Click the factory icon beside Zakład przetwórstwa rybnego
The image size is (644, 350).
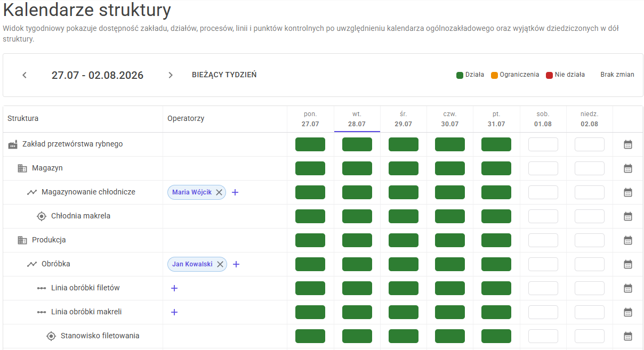click(x=13, y=144)
